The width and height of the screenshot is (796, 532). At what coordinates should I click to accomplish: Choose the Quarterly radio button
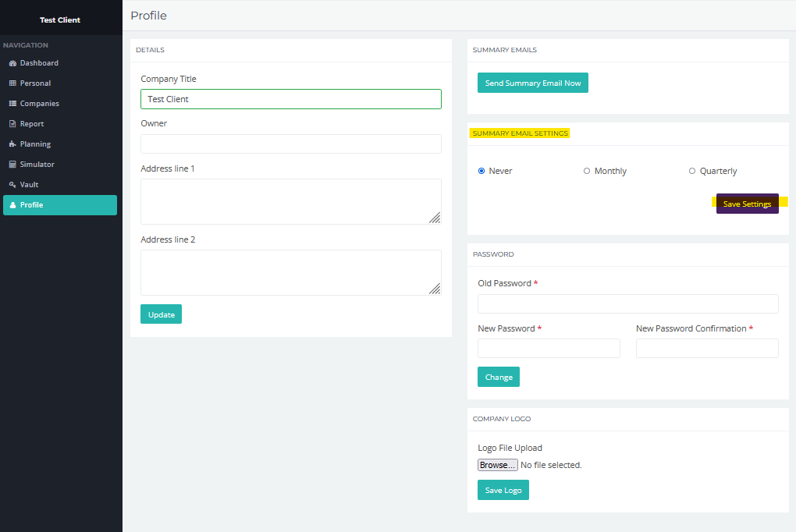tap(692, 171)
